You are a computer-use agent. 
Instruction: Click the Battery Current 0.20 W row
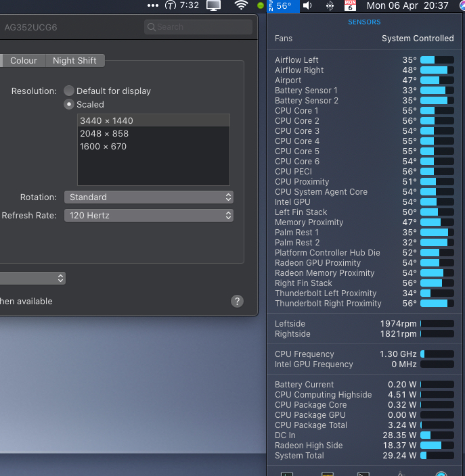[x=364, y=385]
